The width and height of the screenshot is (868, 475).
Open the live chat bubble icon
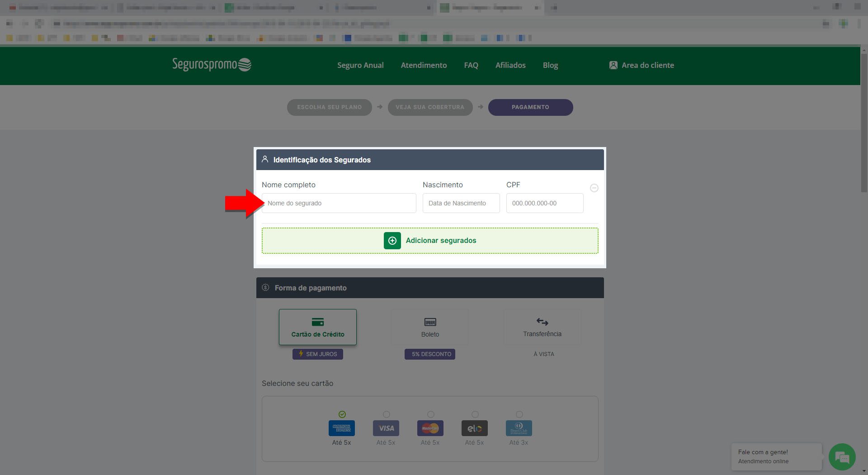842,457
